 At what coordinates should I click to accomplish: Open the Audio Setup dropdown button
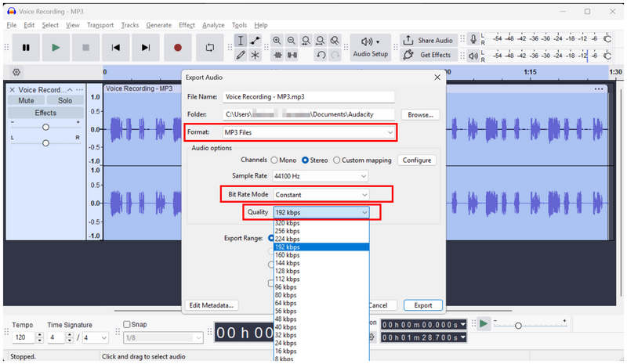[370, 48]
